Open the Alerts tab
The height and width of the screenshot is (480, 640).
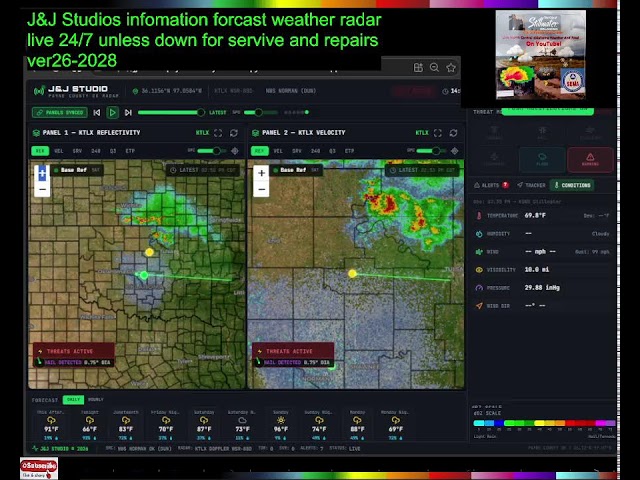491,185
